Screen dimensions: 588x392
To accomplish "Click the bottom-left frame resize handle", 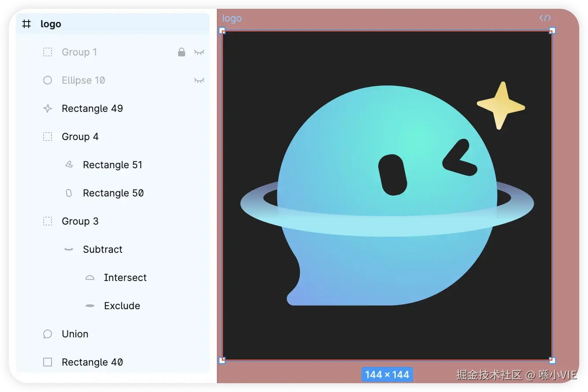I will point(222,360).
